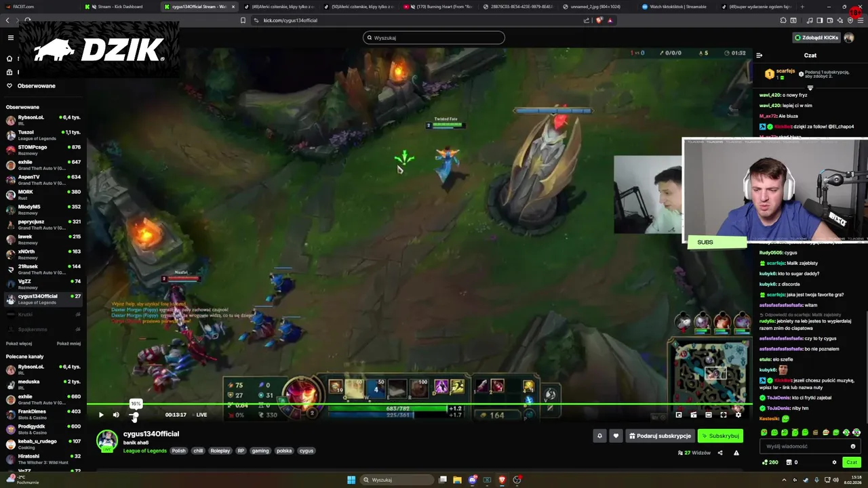Viewport: 868px width, 488px height.
Task: Open player settings gear icon
Action: pos(738,415)
